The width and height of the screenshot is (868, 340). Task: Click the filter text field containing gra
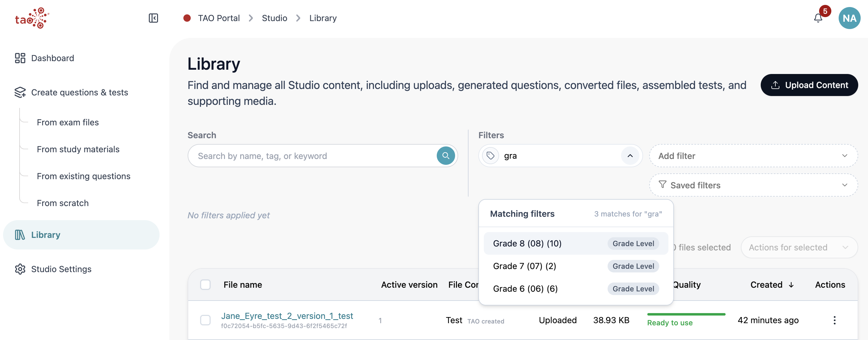coord(561,156)
